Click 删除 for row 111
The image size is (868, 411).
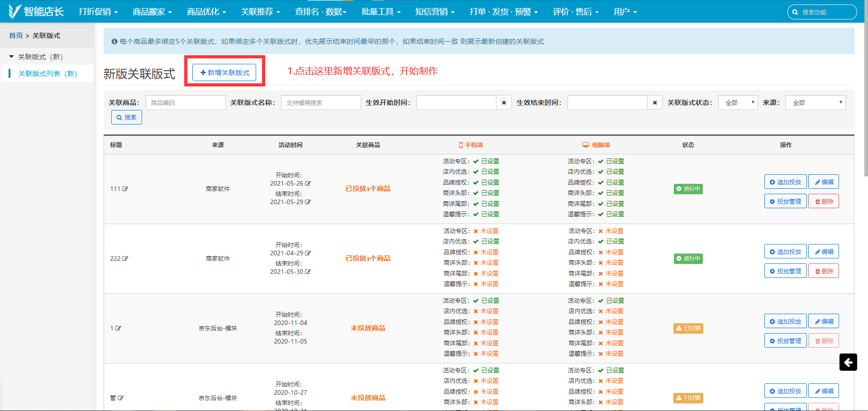click(x=824, y=201)
